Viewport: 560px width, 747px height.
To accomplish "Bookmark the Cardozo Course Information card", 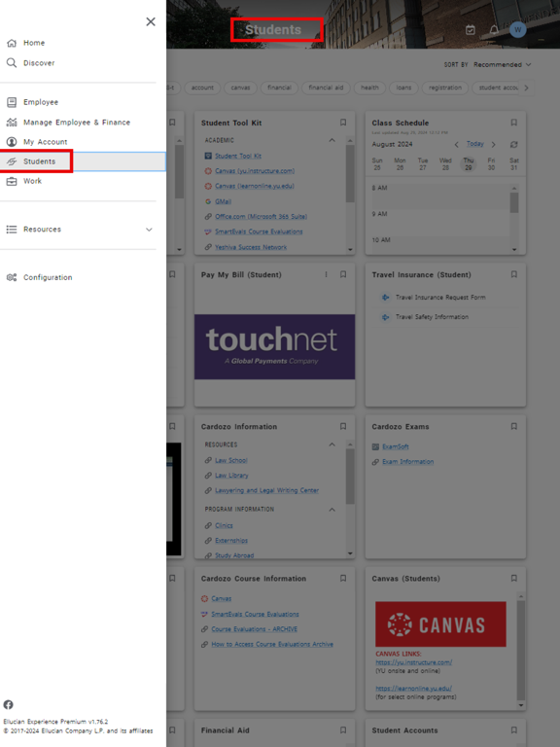I will [x=343, y=579].
